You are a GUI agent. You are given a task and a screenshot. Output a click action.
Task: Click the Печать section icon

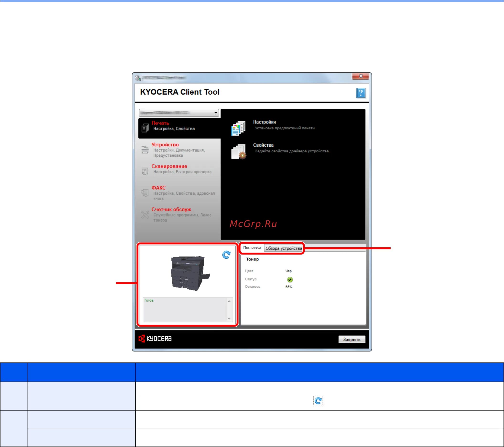145,128
